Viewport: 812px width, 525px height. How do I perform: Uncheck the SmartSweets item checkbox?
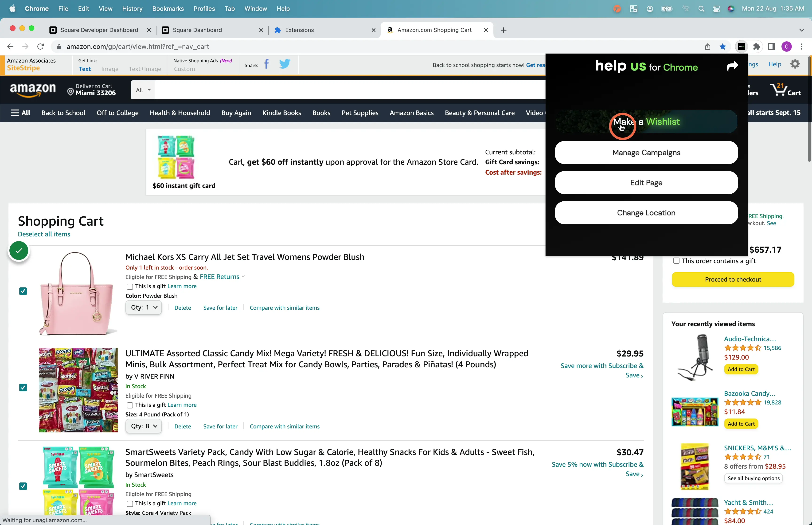[23, 486]
